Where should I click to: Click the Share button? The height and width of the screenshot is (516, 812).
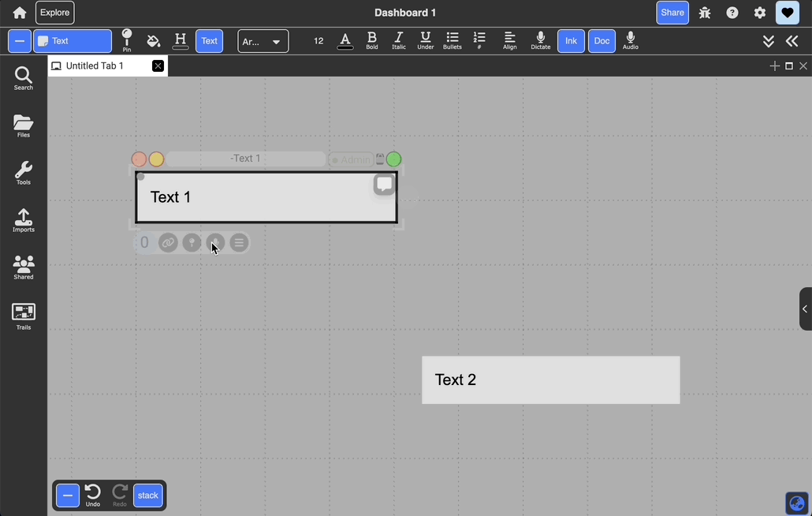(x=672, y=13)
